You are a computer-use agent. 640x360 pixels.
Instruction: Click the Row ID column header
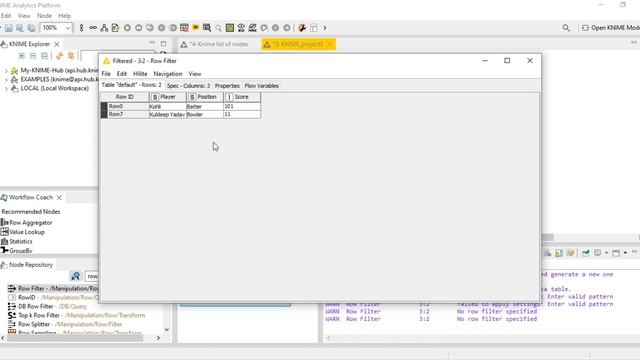124,97
